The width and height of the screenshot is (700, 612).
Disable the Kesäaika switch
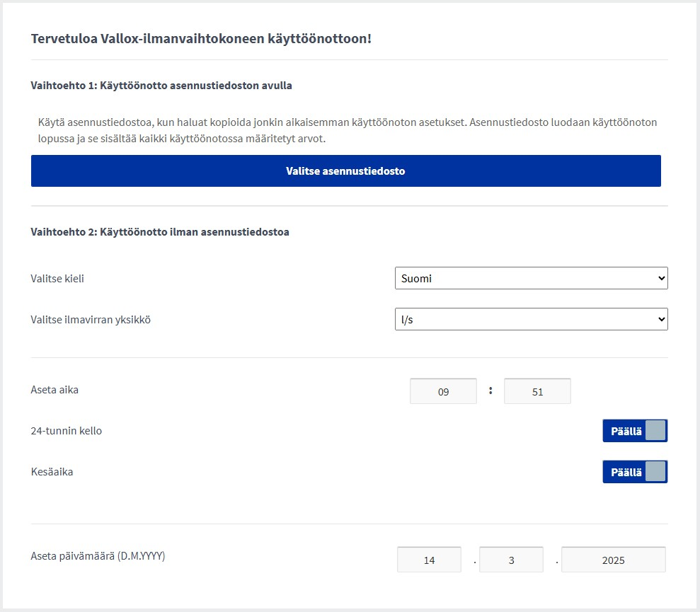(x=634, y=472)
